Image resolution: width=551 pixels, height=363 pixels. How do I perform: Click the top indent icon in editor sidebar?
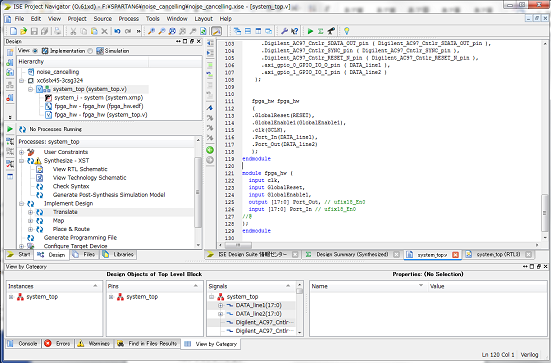tap(210, 43)
